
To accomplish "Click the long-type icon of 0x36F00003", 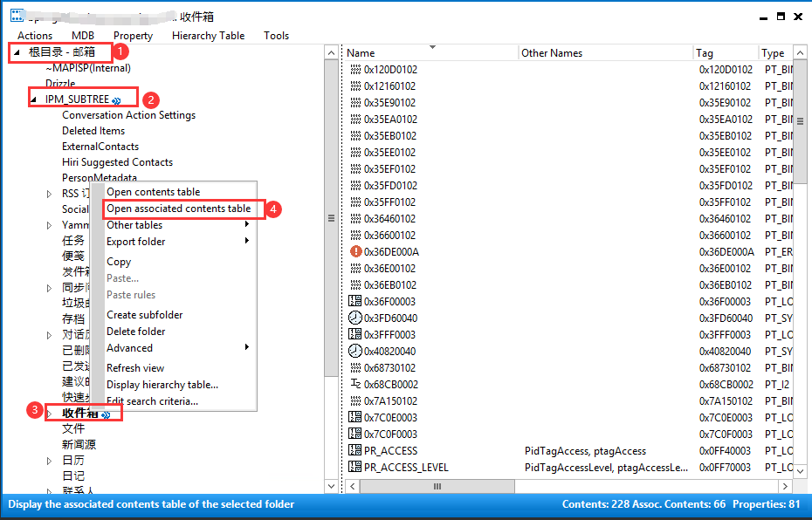I will 355,301.
